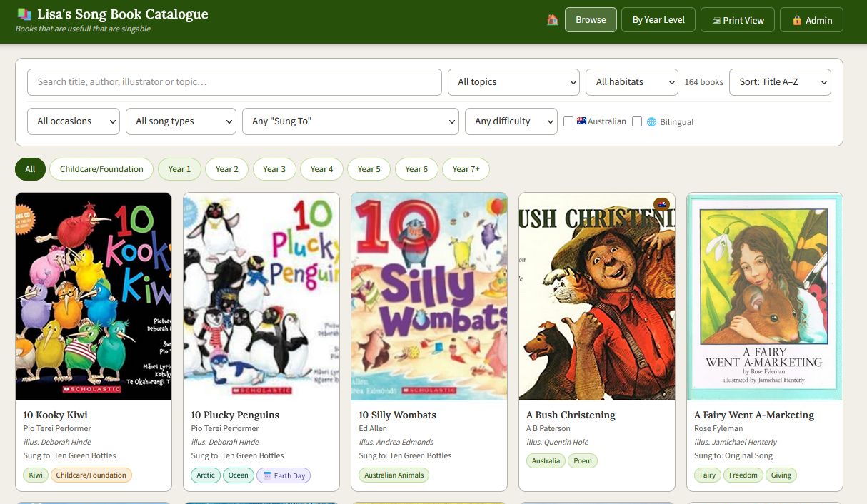Image resolution: width=867 pixels, height=504 pixels.
Task: Filter books by Year 5
Action: [x=369, y=169]
